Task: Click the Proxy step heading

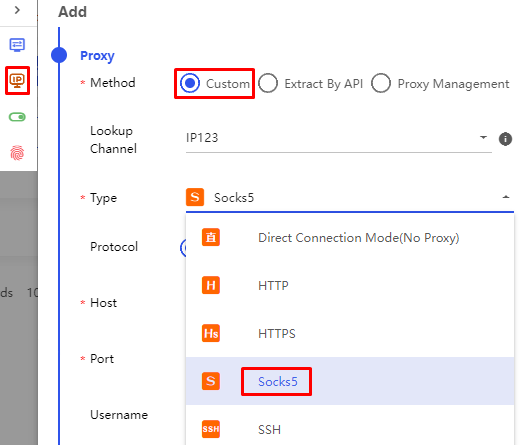Action: 97,56
